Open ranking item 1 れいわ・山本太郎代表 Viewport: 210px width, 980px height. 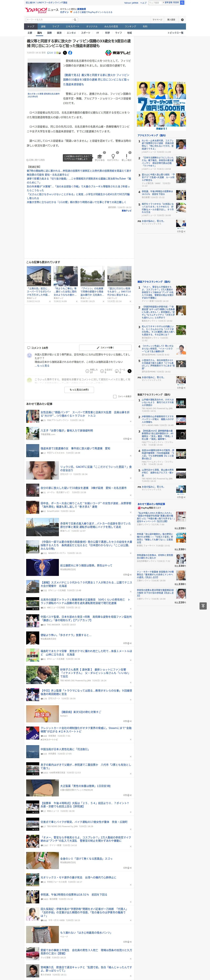pos(158,145)
